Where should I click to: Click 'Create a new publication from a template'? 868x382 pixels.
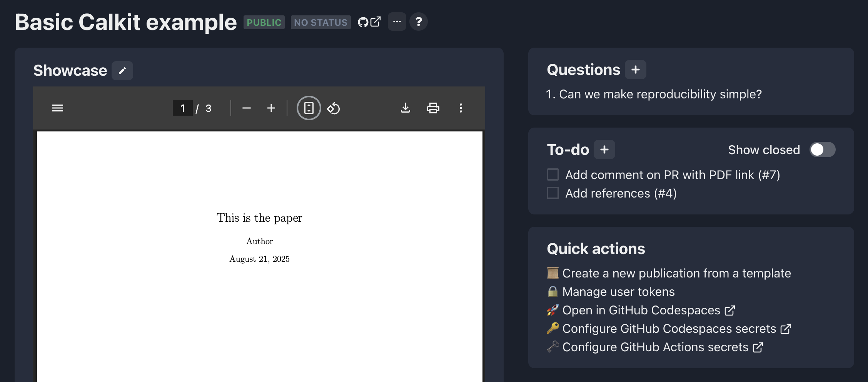coord(676,273)
